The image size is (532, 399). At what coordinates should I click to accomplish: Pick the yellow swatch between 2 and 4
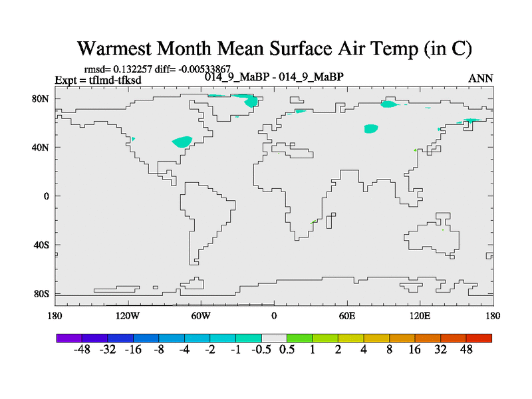351,338
